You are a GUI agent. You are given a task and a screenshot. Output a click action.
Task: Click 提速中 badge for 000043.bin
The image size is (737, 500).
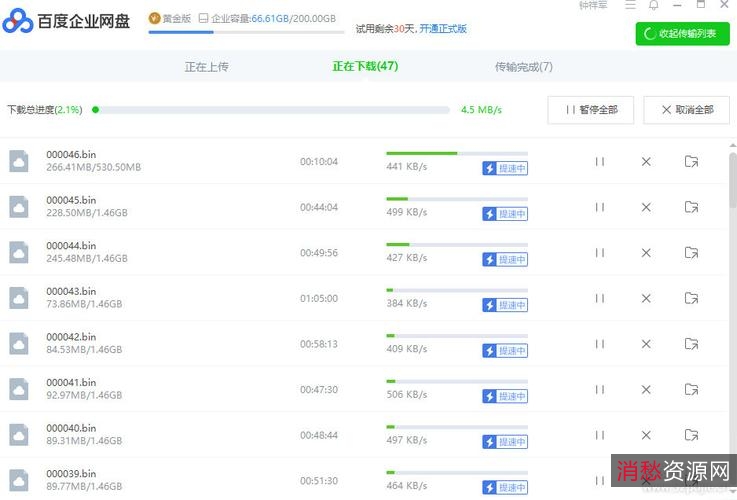point(505,305)
